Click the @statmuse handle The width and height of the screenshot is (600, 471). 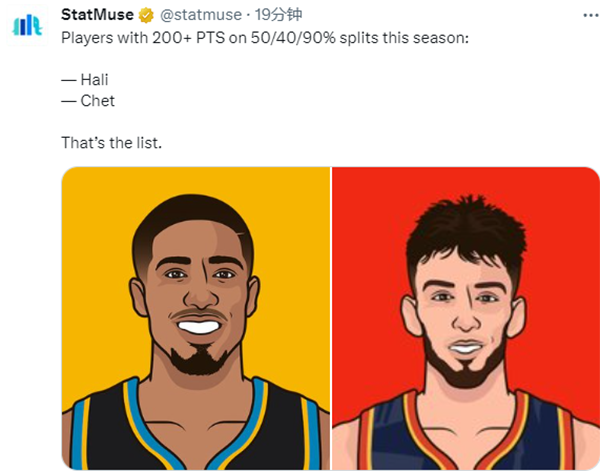(x=199, y=15)
